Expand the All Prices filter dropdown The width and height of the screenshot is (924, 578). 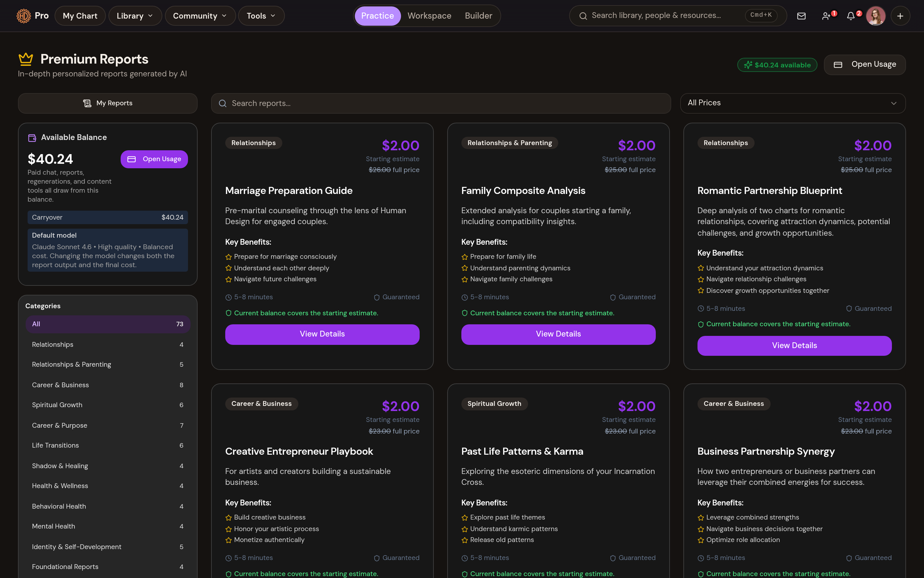pos(793,103)
